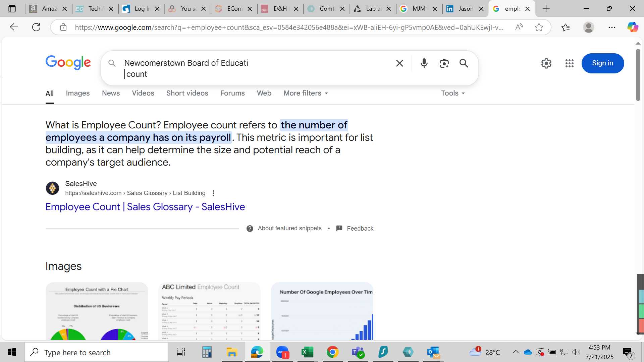Screen dimensions: 644x362
Task: Switch to the News search tab
Action: [x=111, y=93]
